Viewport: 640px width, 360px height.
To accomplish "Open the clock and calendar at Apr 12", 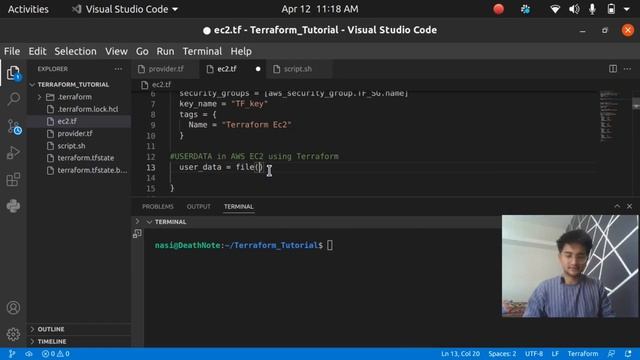I will 320,9.
